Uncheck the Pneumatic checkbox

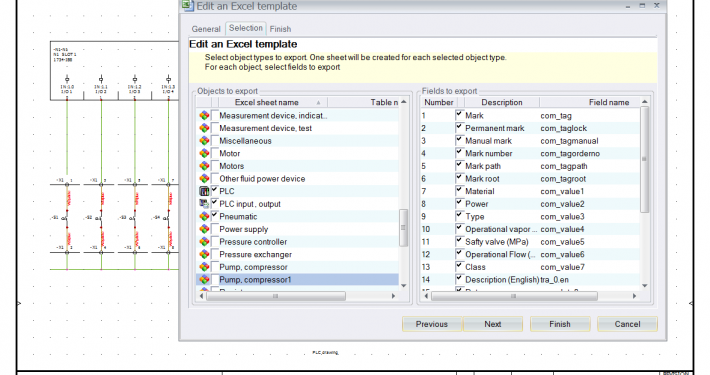(215, 216)
